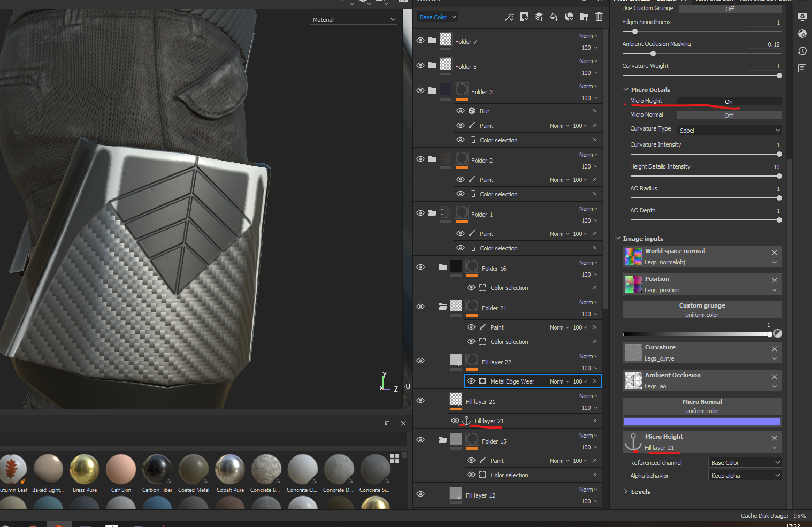Close the shelf panel
Viewport: 812px width, 527px height.
403,423
